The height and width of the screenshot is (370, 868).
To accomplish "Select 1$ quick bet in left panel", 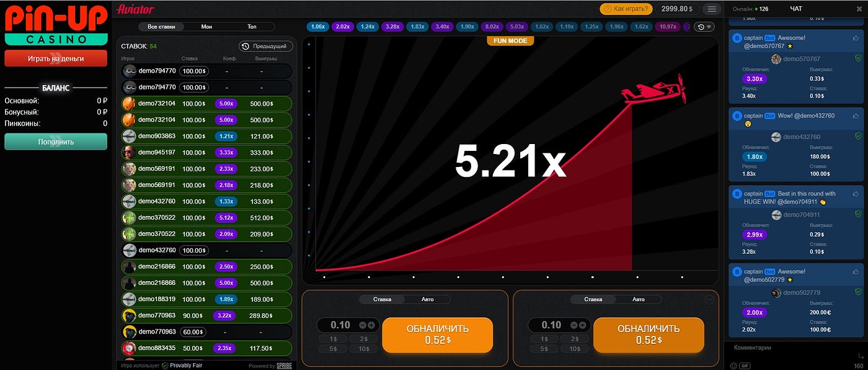I will (332, 339).
